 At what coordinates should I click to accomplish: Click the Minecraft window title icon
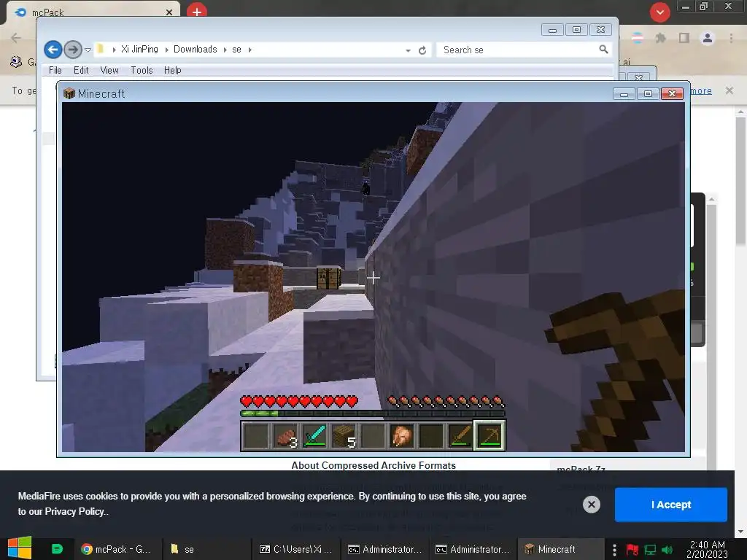69,93
